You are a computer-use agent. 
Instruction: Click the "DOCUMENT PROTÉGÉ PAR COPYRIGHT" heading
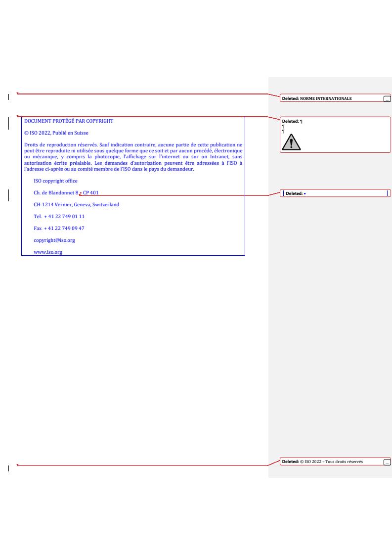click(x=69, y=121)
